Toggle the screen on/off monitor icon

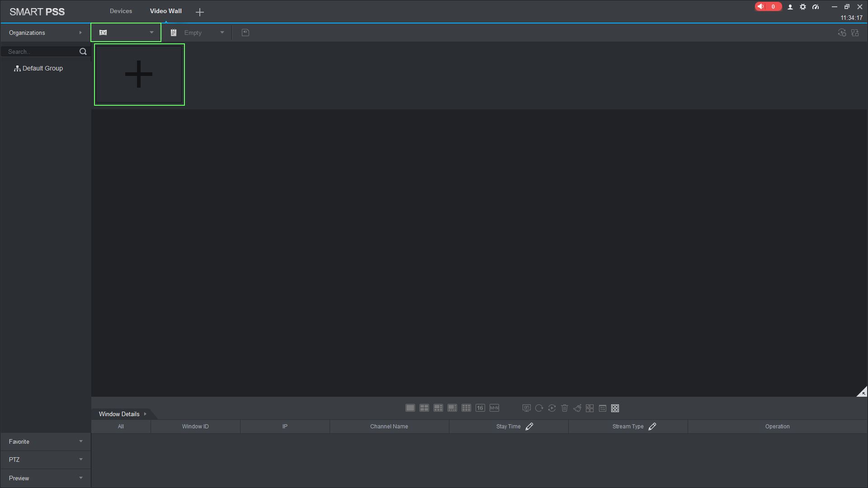coord(526,408)
